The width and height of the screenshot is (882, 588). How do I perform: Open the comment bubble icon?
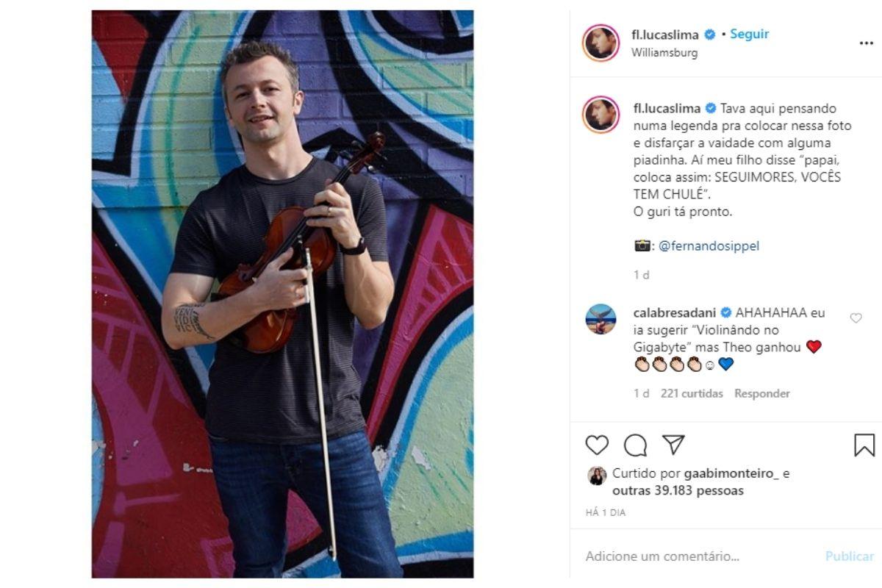635,445
